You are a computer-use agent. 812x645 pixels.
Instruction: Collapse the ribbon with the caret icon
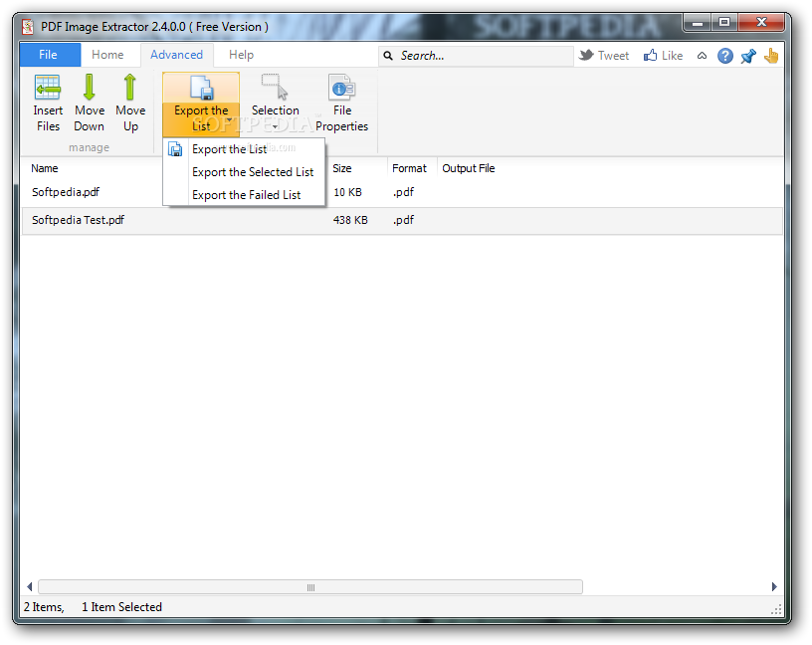pos(702,56)
